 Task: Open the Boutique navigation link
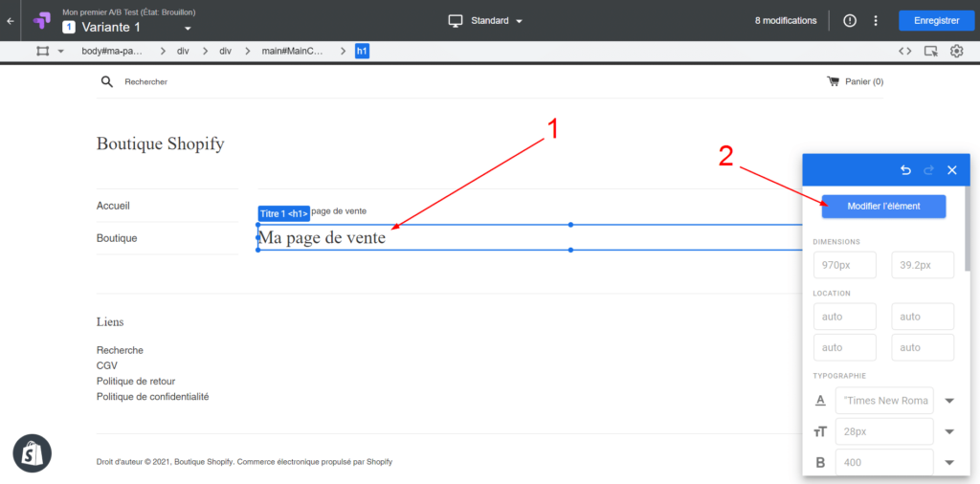[x=117, y=238]
